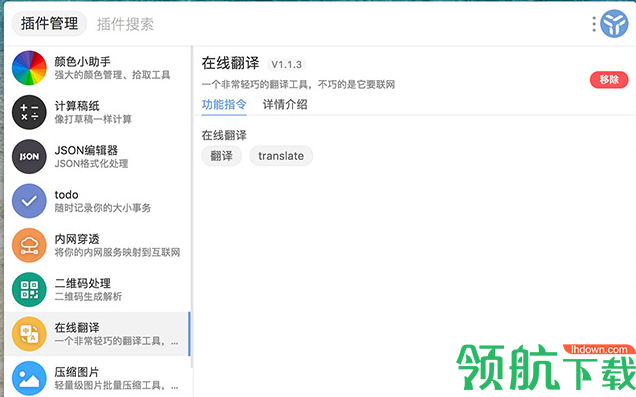Open the three-dot more options menu
Image resolution: width=636 pixels, height=397 pixels.
pos(594,24)
